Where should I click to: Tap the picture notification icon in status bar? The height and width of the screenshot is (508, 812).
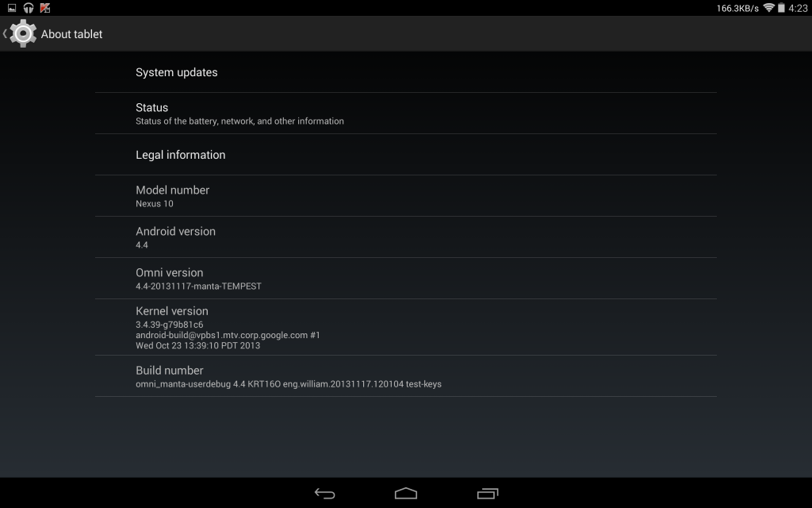point(12,8)
